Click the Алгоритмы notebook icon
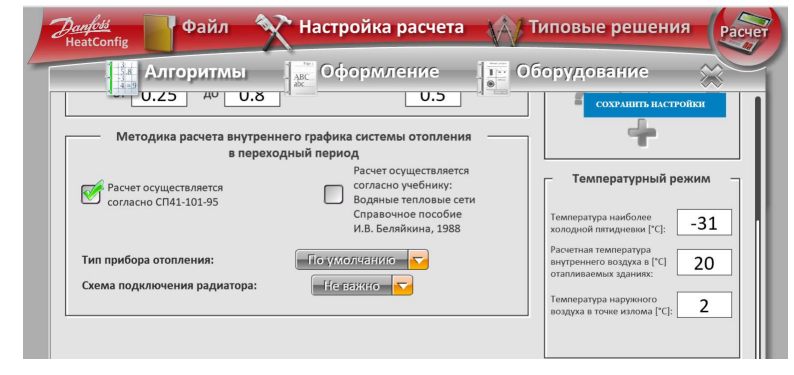 coord(122,77)
